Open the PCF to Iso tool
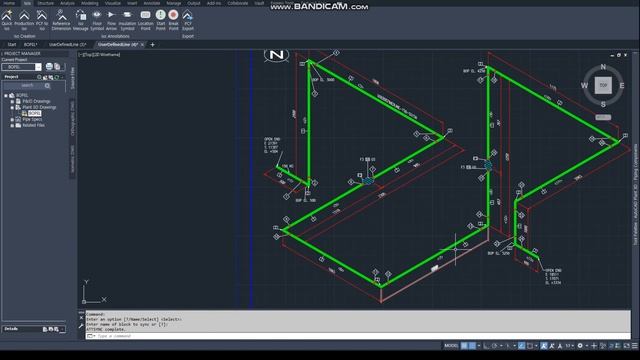The height and width of the screenshot is (360, 640). (x=42, y=20)
